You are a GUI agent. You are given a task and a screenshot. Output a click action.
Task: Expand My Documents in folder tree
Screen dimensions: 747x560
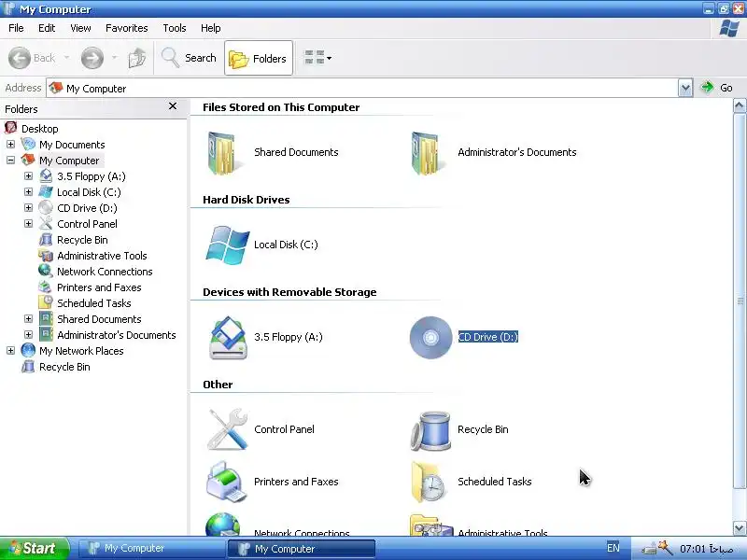pos(10,145)
